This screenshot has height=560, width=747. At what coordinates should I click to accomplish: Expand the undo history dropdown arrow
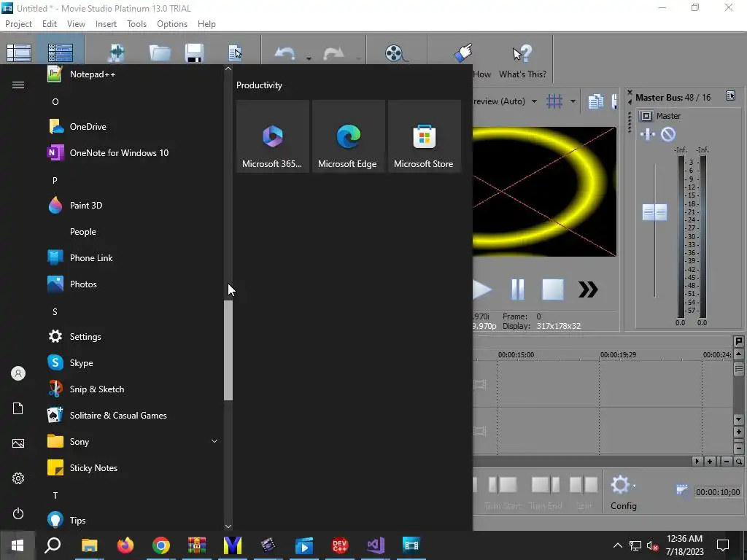(x=309, y=58)
